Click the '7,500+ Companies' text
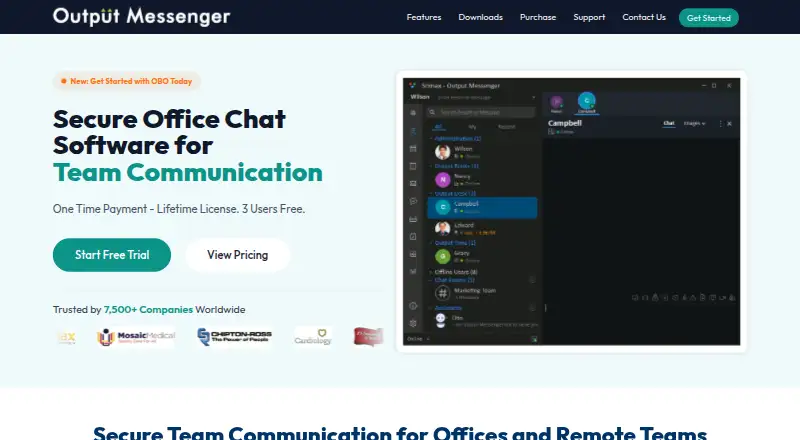This screenshot has width=800, height=440. pyautogui.click(x=148, y=309)
